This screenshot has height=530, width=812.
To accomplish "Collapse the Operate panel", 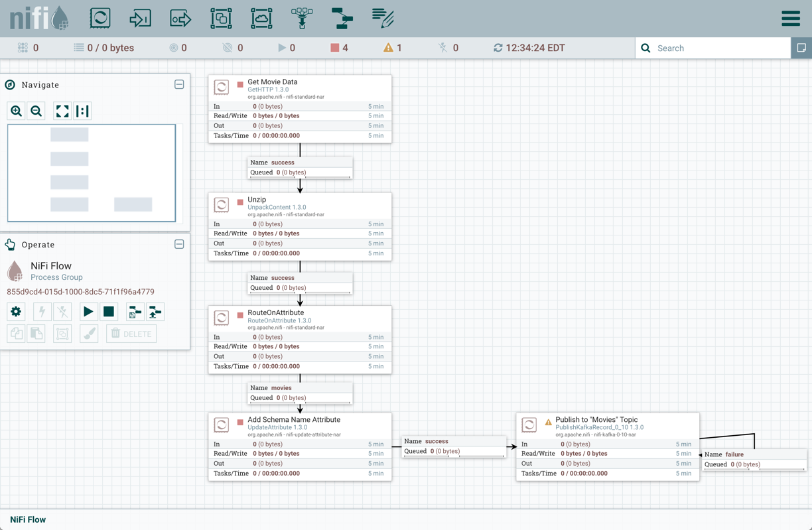I will (179, 244).
